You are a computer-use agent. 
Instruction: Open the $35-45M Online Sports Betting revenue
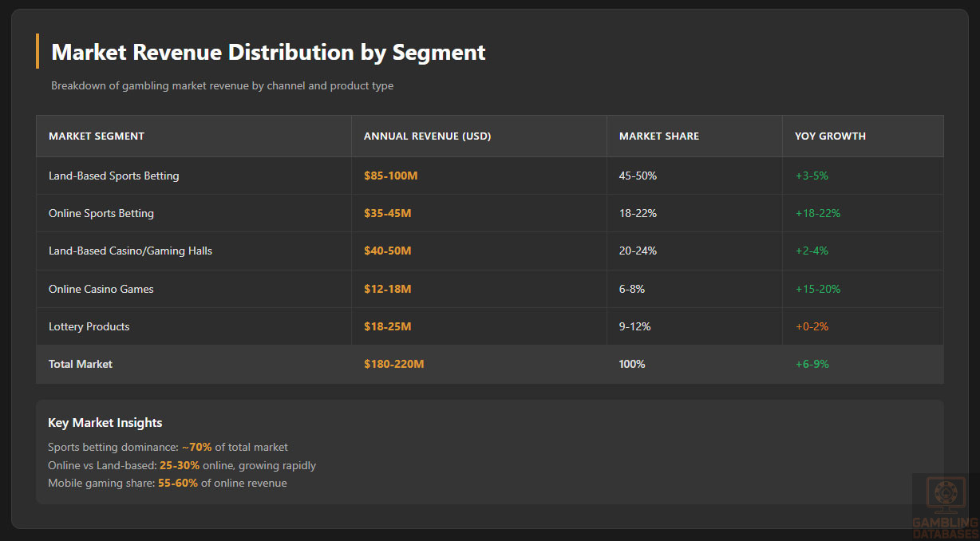[388, 213]
